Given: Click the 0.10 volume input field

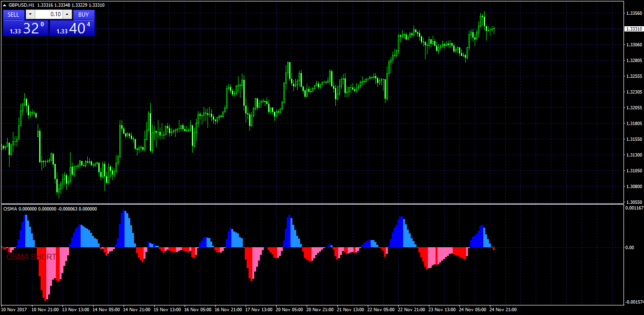Looking at the screenshot, I should (x=49, y=14).
